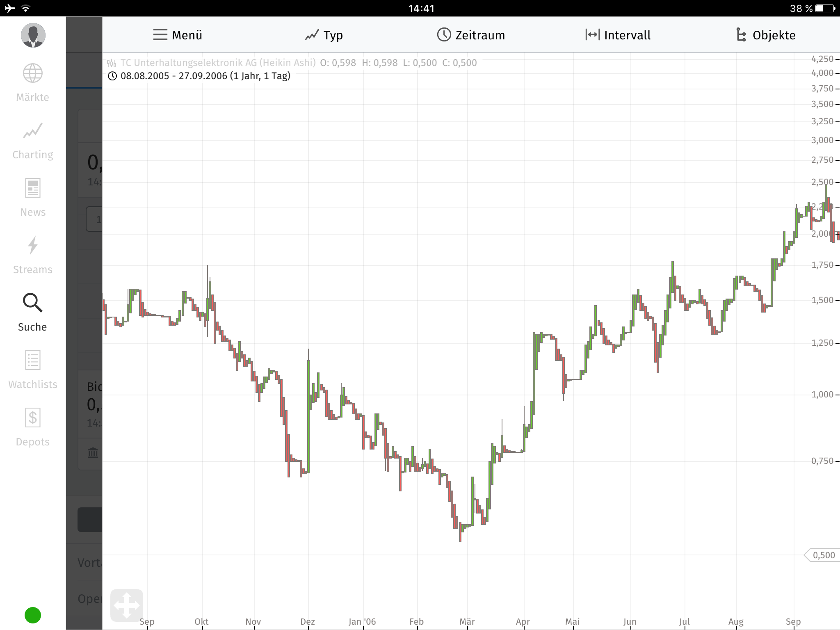Open the Intervall selector
This screenshot has width=840, height=630.
(x=618, y=35)
